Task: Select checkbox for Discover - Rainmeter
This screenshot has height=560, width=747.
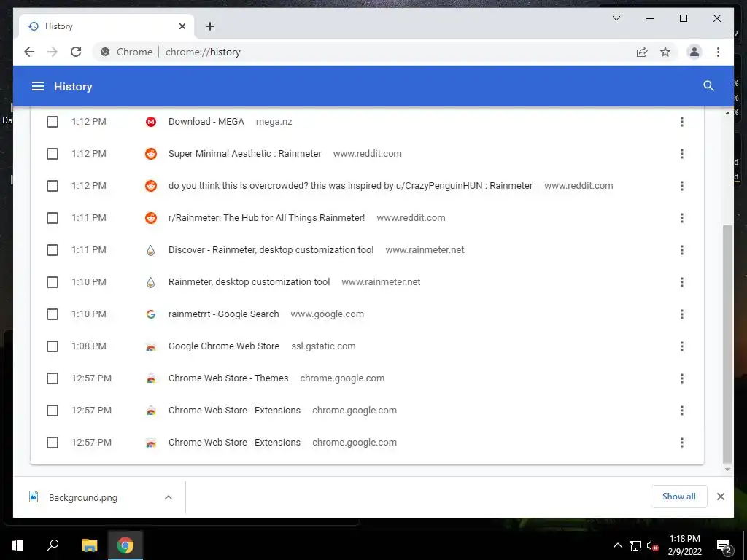Action: 53,249
